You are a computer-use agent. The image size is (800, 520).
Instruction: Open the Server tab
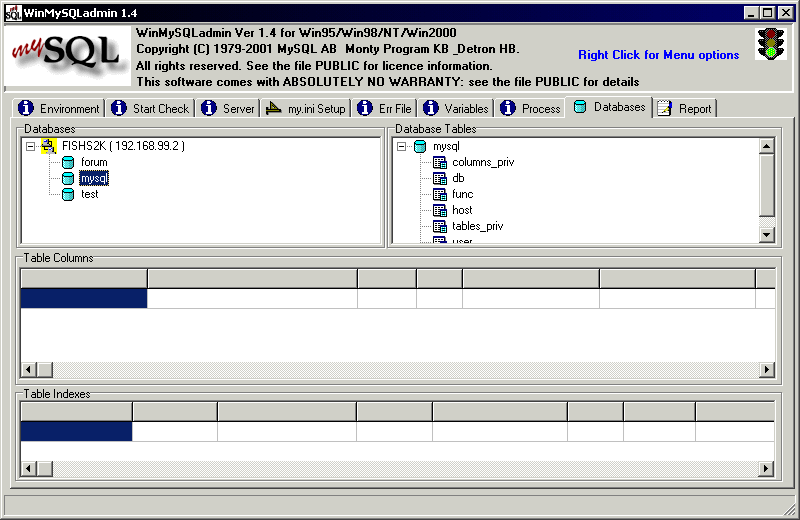pyautogui.click(x=228, y=108)
